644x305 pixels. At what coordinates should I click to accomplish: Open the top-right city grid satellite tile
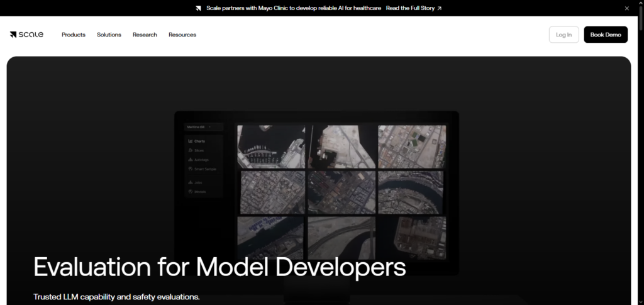pyautogui.click(x=412, y=147)
